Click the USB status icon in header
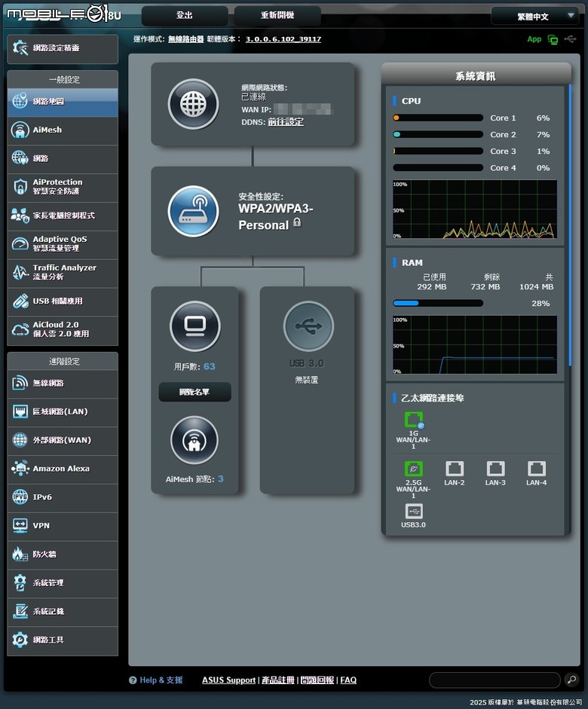This screenshot has height=709, width=588. pos(571,39)
